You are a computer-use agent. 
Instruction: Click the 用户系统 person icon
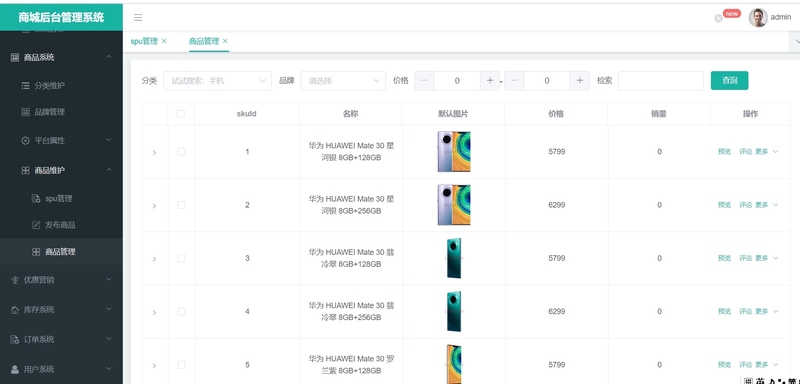[15, 369]
